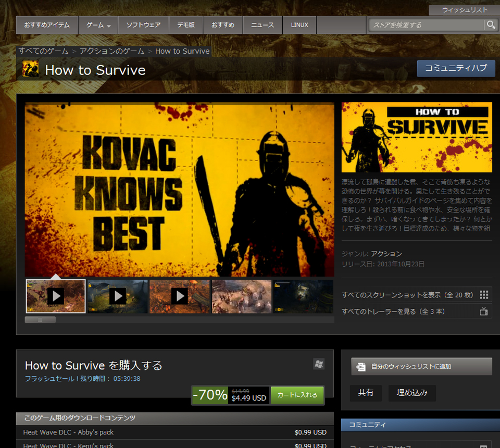Click the How to Survive game icon
500x448 pixels.
[31, 69]
